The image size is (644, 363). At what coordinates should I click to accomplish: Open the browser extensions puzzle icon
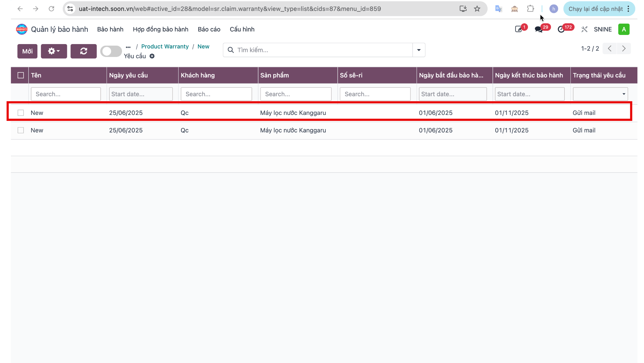click(530, 9)
